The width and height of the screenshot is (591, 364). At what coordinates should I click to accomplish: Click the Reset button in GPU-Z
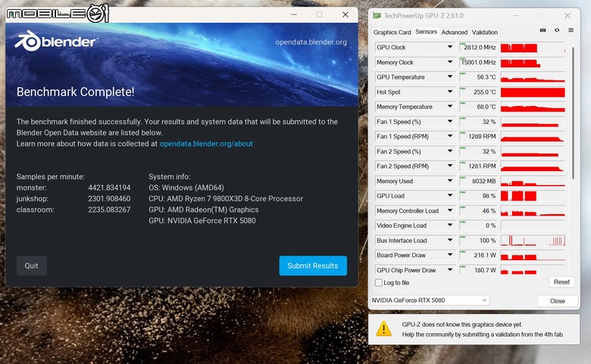pos(561,282)
